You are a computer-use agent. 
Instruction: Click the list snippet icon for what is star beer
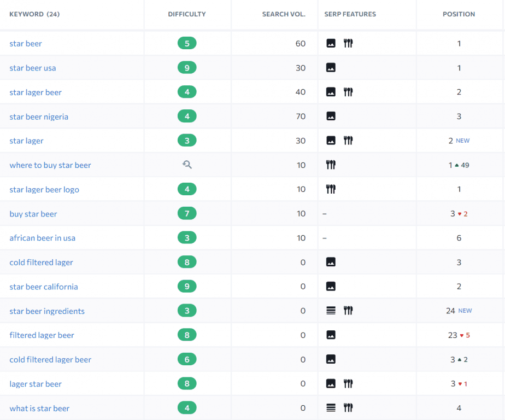pos(331,408)
